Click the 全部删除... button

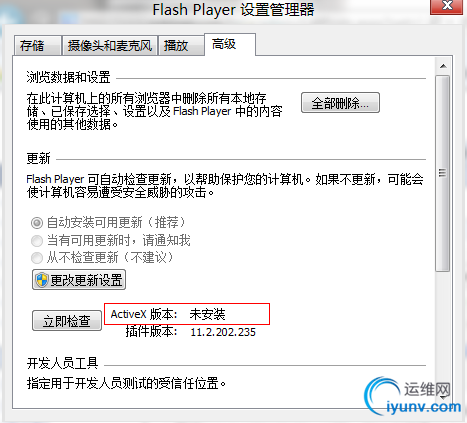(340, 103)
